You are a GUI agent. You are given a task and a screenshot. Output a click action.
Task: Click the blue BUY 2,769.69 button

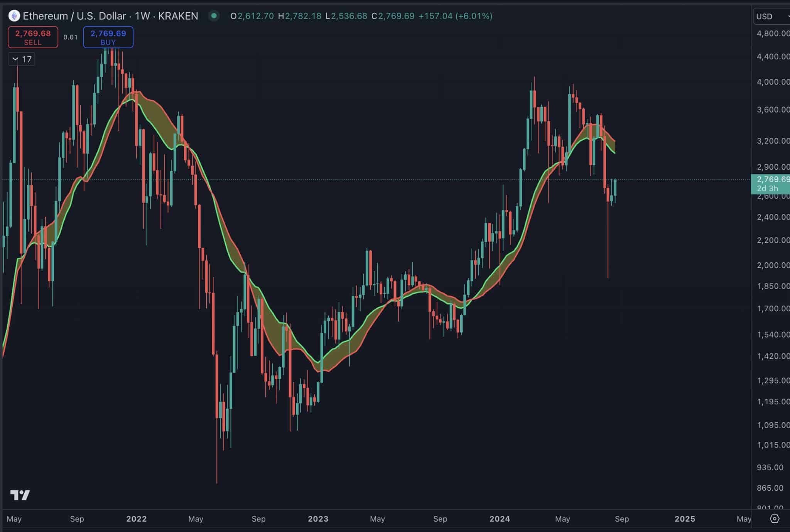click(x=108, y=37)
